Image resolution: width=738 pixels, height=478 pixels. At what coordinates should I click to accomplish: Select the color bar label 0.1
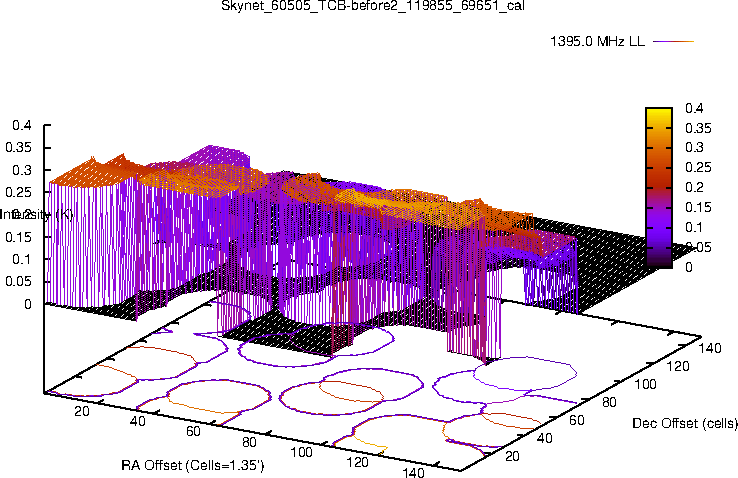pos(694,227)
